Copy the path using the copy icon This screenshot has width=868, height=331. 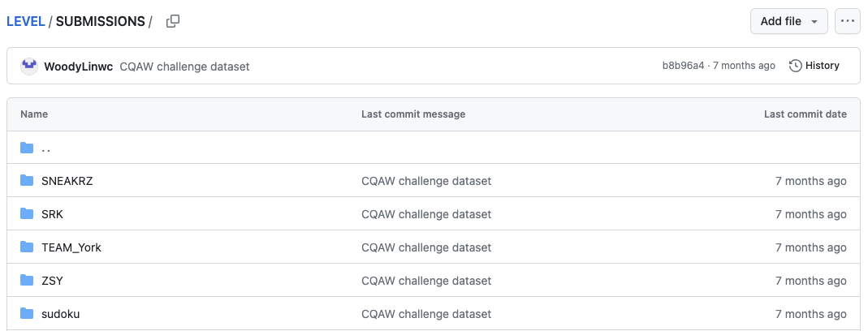pyautogui.click(x=173, y=22)
